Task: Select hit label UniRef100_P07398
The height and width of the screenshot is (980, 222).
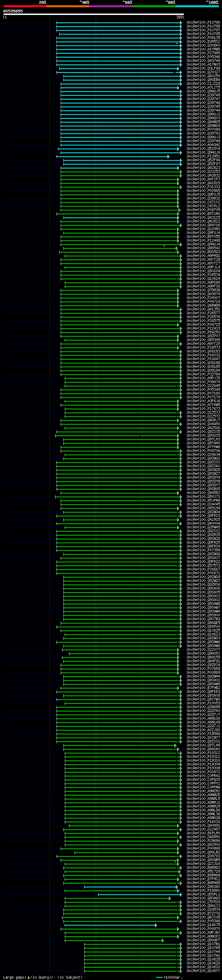Action: click(x=203, y=550)
